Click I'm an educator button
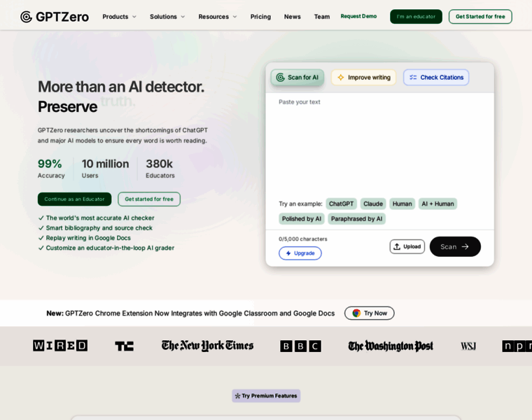The width and height of the screenshot is (532, 420). click(x=416, y=17)
